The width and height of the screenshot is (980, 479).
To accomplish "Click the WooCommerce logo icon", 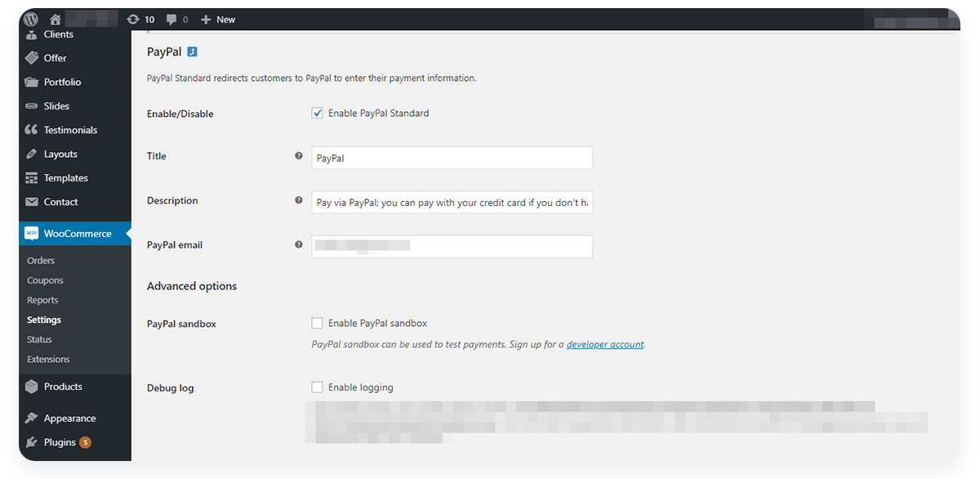I will (x=32, y=234).
